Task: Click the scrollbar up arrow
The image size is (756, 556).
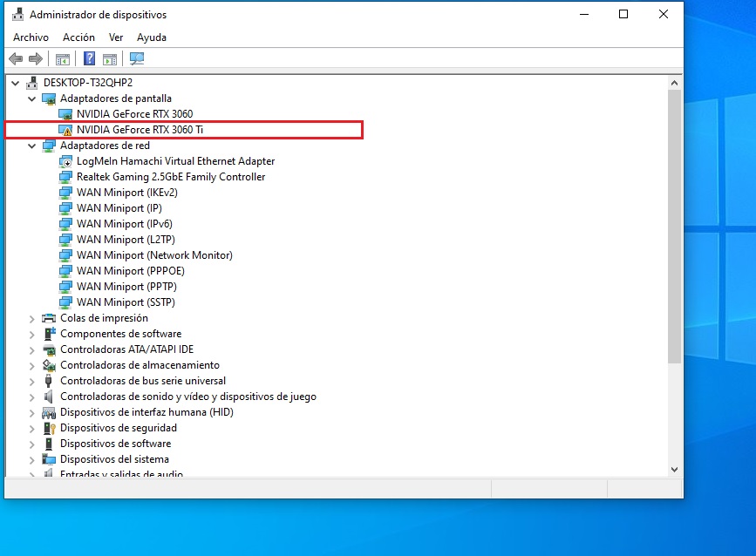Action: 675,83
